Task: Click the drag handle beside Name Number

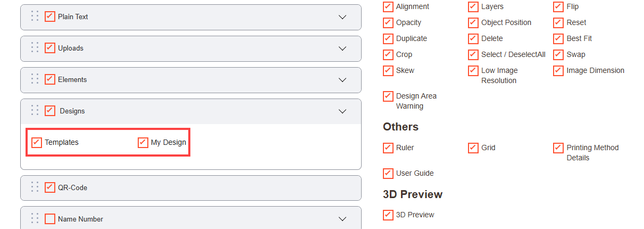Action: pyautogui.click(x=35, y=219)
